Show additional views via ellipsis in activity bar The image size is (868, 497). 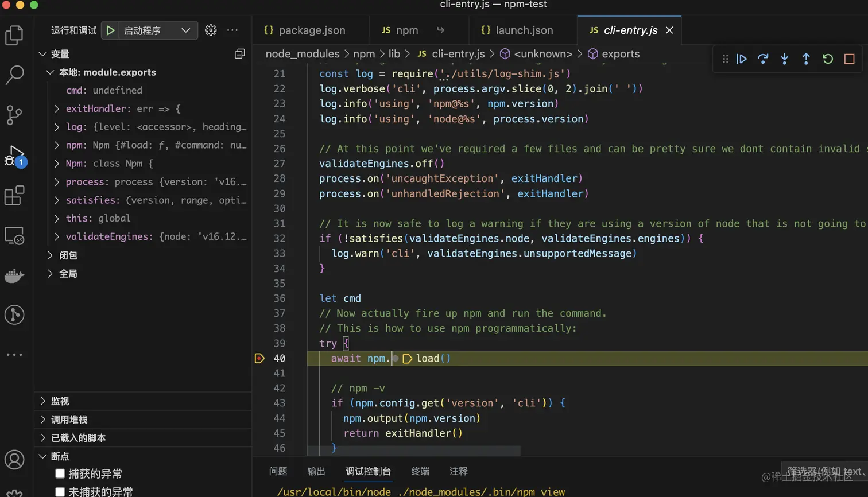coord(14,355)
